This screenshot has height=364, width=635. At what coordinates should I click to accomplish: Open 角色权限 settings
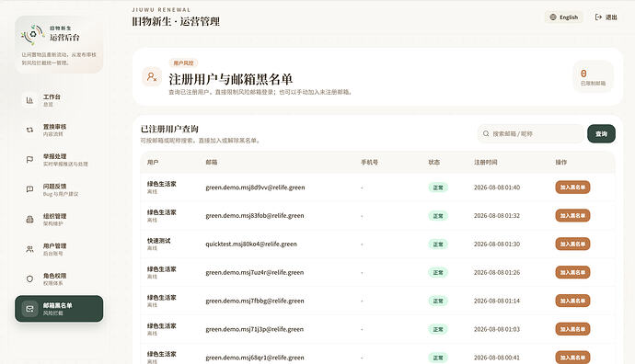[59, 279]
